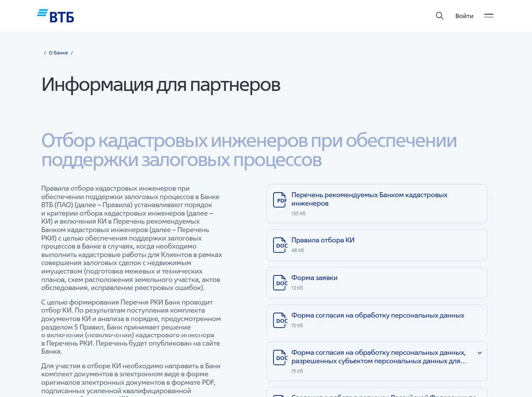The image size is (532, 397).
Task: Click the paragraph starting Для участия в отборе КИ
Action: coord(131,379)
